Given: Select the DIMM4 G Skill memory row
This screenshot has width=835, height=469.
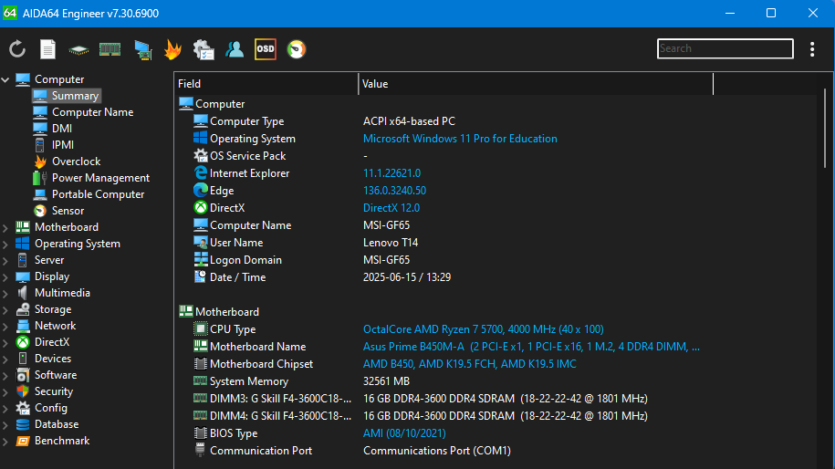Looking at the screenshot, I should click(495, 416).
